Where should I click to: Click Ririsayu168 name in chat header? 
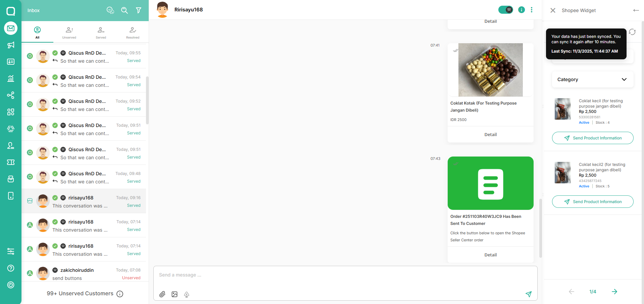click(189, 10)
